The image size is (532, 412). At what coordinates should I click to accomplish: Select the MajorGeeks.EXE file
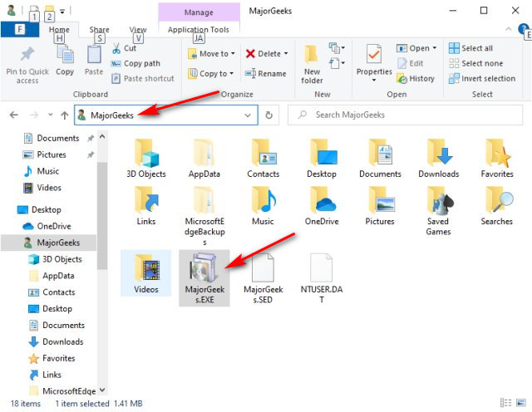[204, 278]
